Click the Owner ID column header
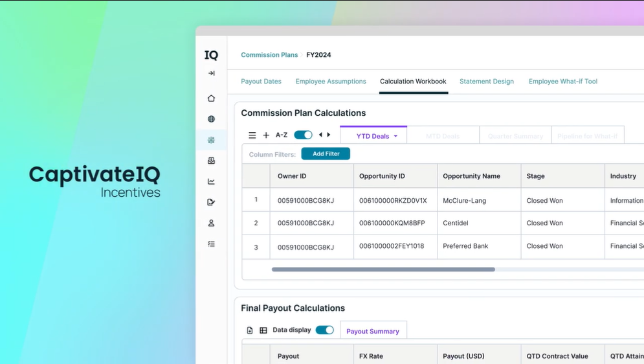Image resolution: width=644 pixels, height=364 pixels. (x=312, y=176)
